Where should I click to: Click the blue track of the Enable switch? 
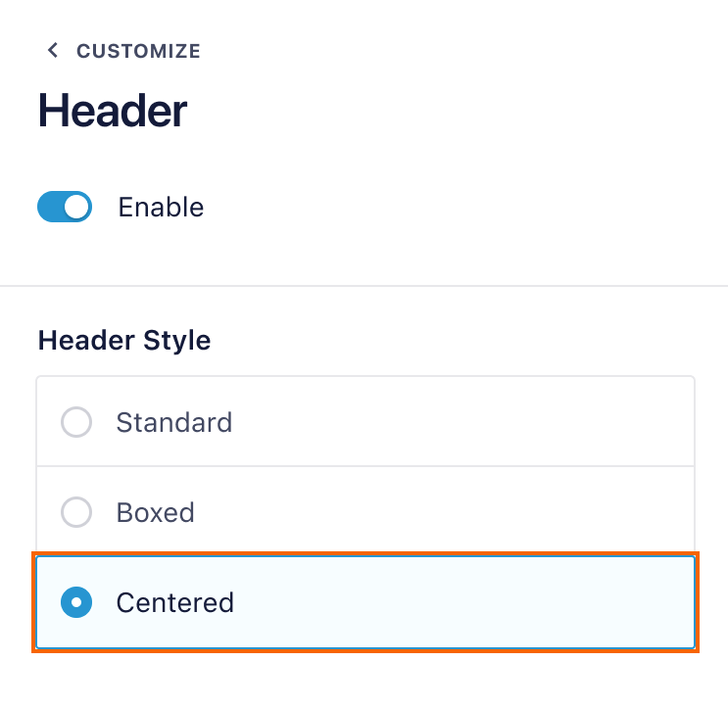(50, 208)
